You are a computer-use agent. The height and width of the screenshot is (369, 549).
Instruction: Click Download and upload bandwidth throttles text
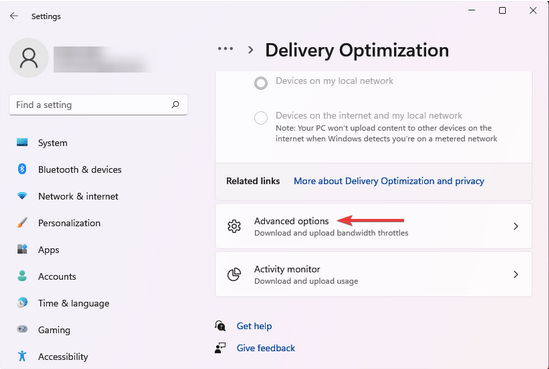click(x=331, y=233)
